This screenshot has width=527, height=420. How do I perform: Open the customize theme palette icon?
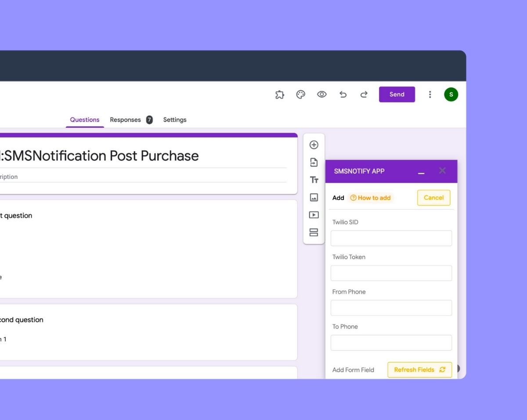coord(301,94)
